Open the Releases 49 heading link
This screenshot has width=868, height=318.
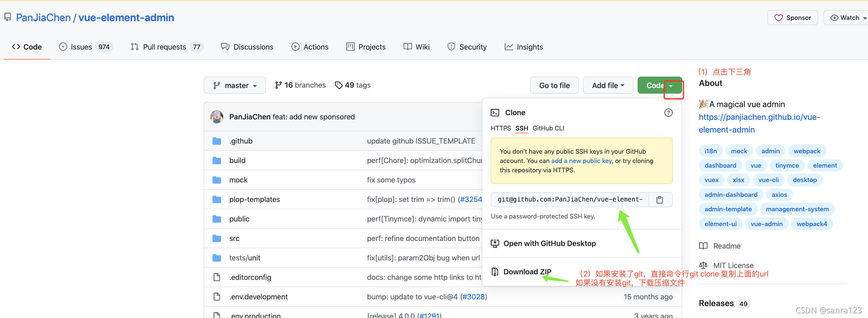click(724, 304)
